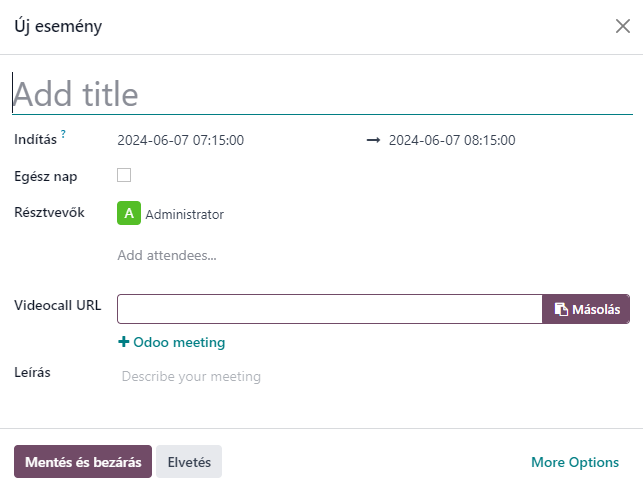The height and width of the screenshot is (492, 643).
Task: Select the Administrator attendee tag
Action: [x=171, y=213]
